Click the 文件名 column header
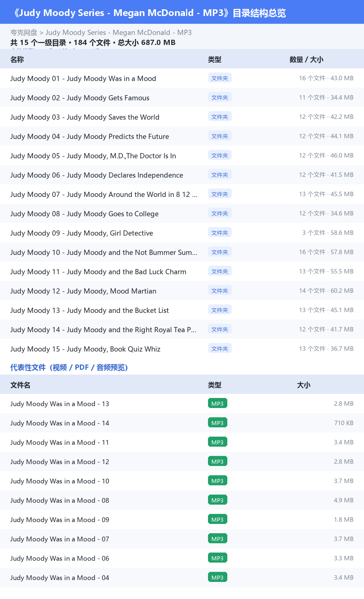The width and height of the screenshot is (364, 599). pos(20,385)
